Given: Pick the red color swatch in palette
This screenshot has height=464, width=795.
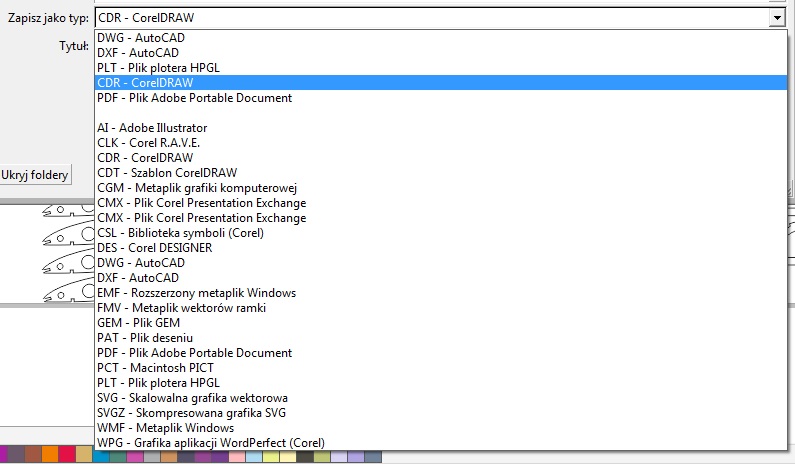Looking at the screenshot, I should [67, 455].
